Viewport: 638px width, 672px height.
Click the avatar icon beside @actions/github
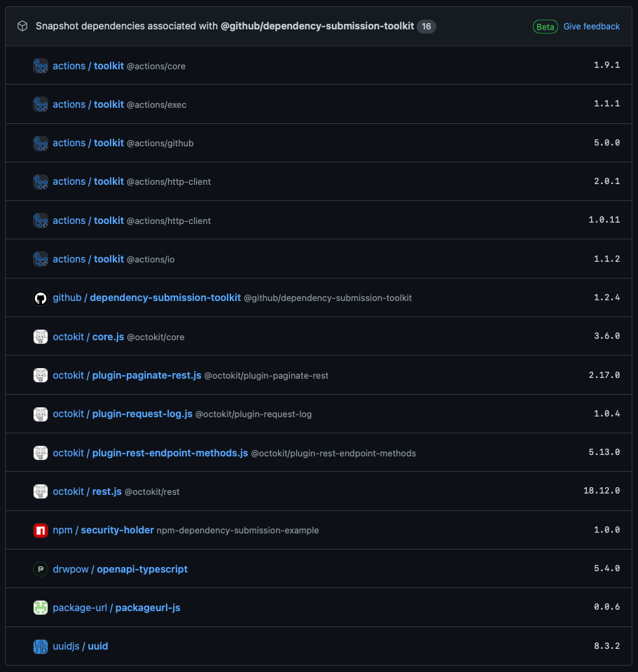click(41, 143)
